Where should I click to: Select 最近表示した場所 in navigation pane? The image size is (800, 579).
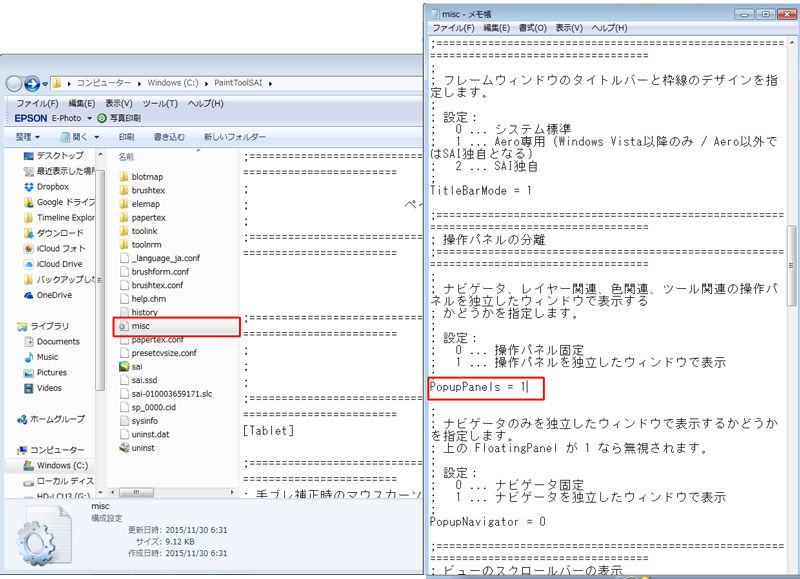(x=59, y=171)
